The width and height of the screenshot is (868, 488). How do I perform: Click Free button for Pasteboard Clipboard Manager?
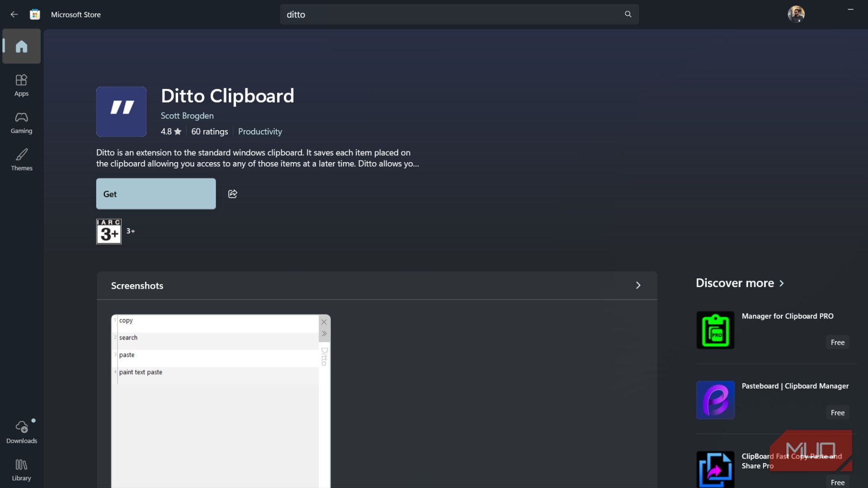click(837, 413)
